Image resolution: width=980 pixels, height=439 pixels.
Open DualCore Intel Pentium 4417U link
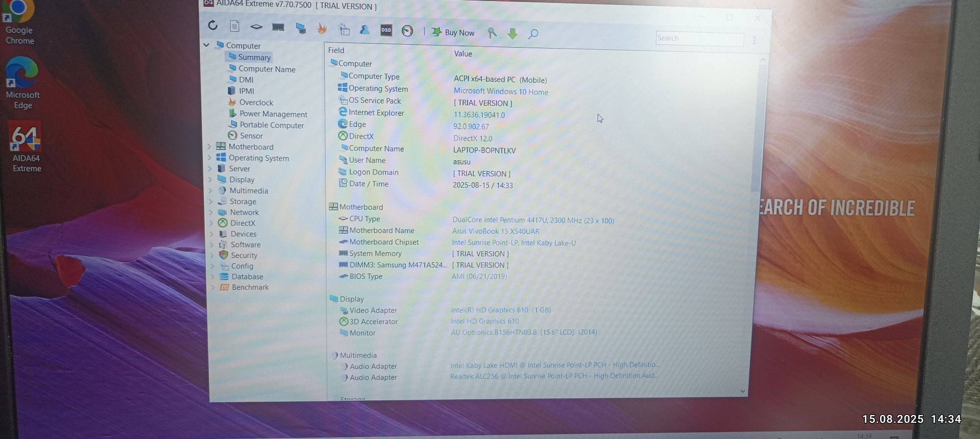tap(533, 220)
